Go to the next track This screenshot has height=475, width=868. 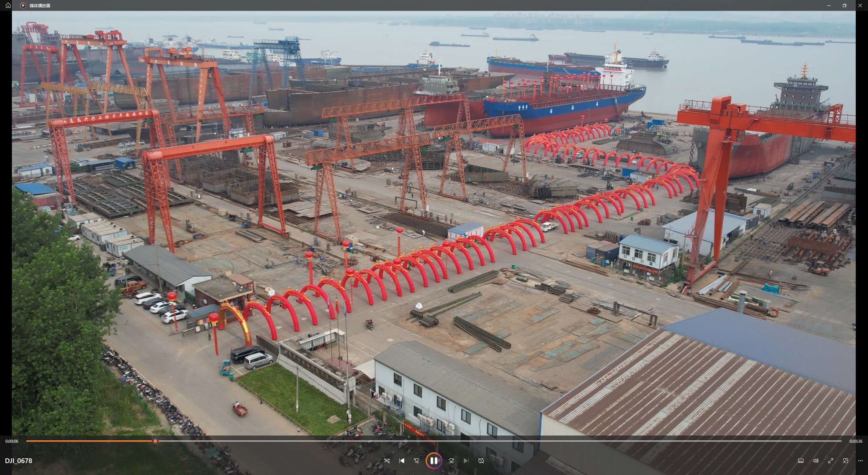[x=466, y=460]
